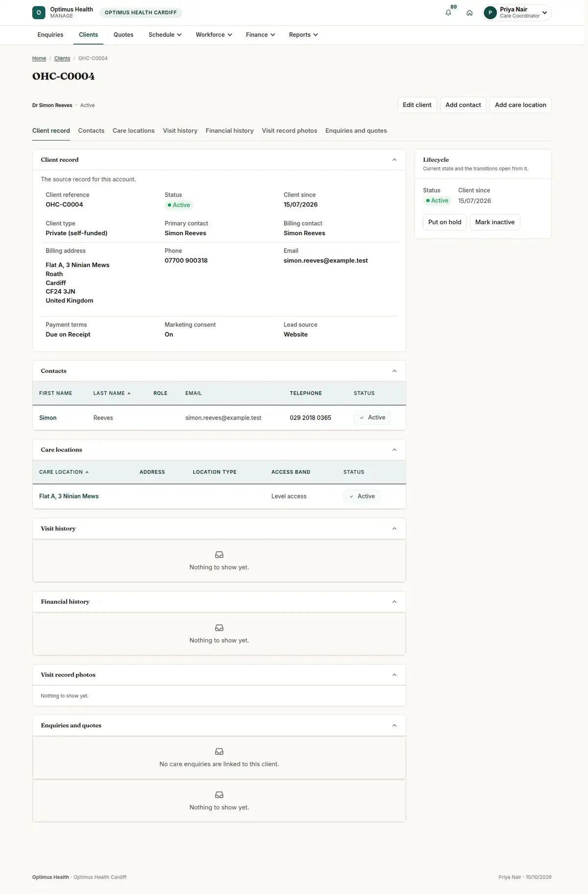The height and width of the screenshot is (894, 588).
Task: Collapse the Contacts panel
Action: [x=394, y=371]
